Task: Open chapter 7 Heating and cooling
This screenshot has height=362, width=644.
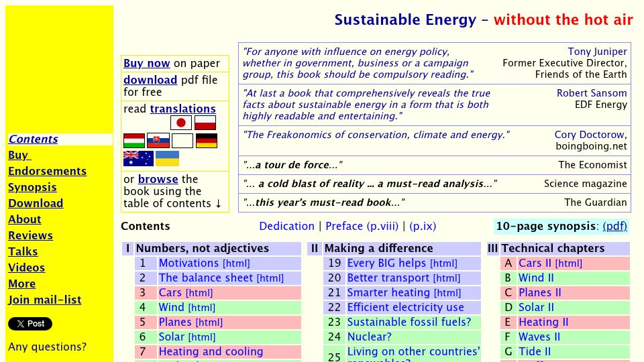Action: pyautogui.click(x=211, y=352)
